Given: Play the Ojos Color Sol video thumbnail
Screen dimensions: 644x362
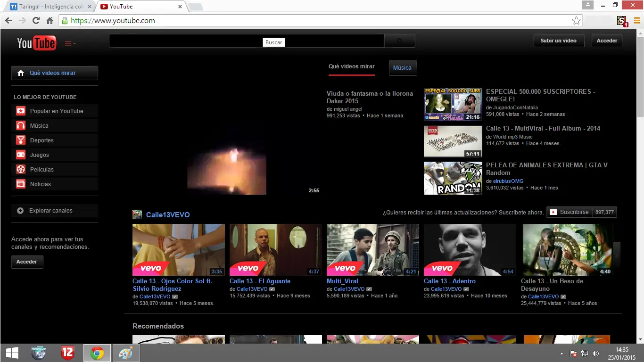Looking at the screenshot, I should tap(179, 250).
